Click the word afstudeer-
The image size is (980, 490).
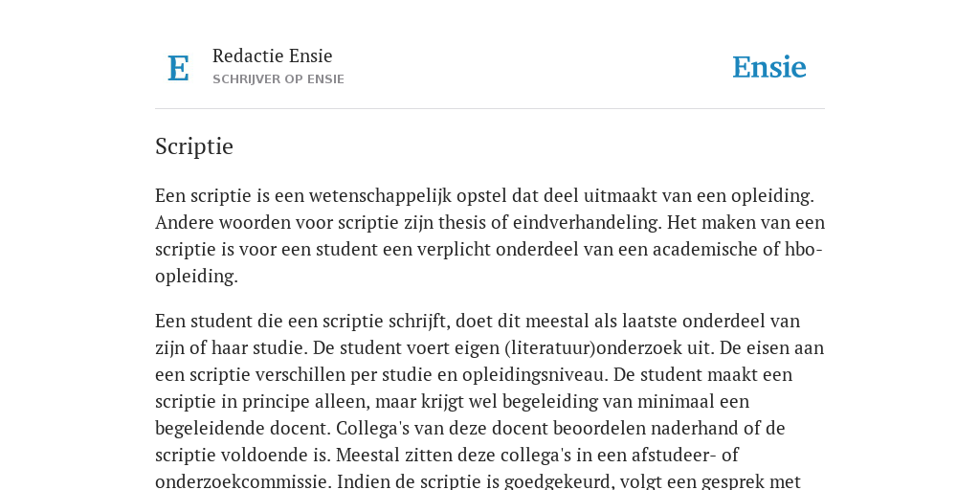(674, 455)
